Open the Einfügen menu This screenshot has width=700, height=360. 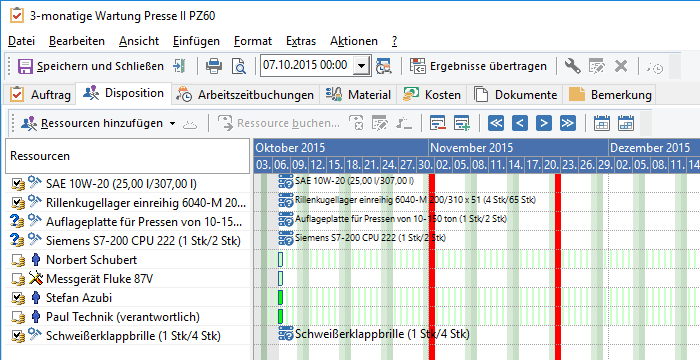(x=196, y=41)
